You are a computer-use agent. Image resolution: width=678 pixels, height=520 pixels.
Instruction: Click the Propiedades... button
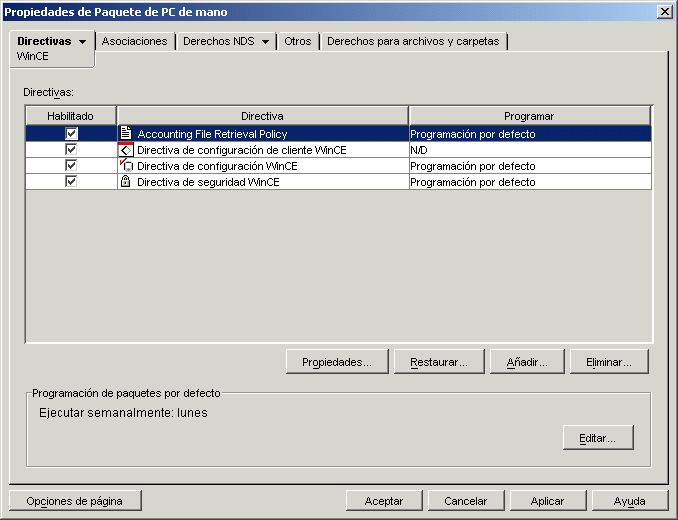(337, 362)
